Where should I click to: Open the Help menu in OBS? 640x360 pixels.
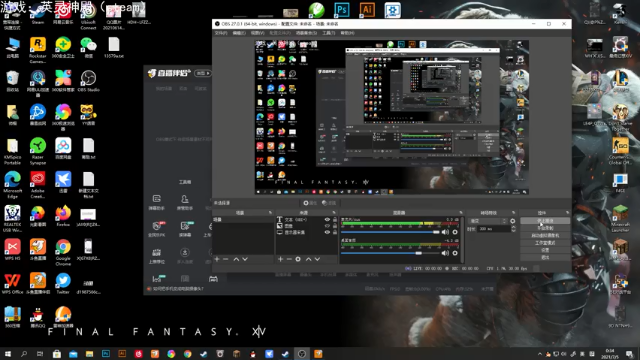[347, 33]
